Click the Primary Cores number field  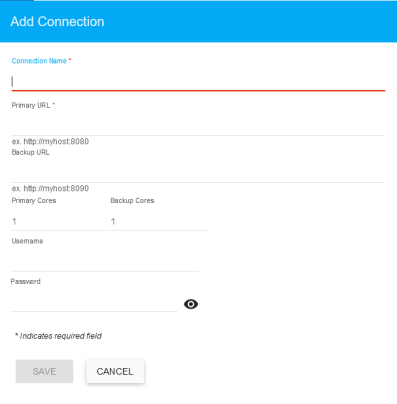point(60,221)
